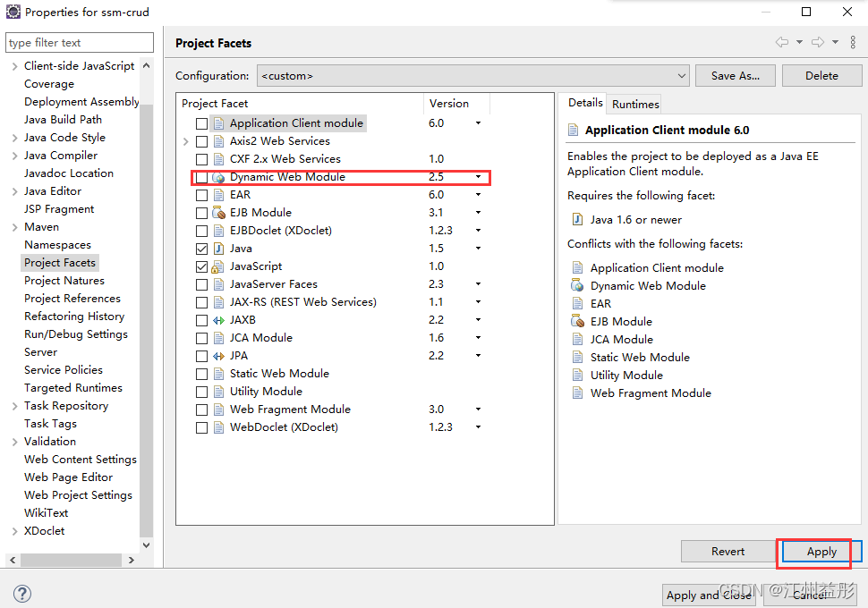
Task: Expand the Axis2 Web Services facet
Action: tap(186, 141)
